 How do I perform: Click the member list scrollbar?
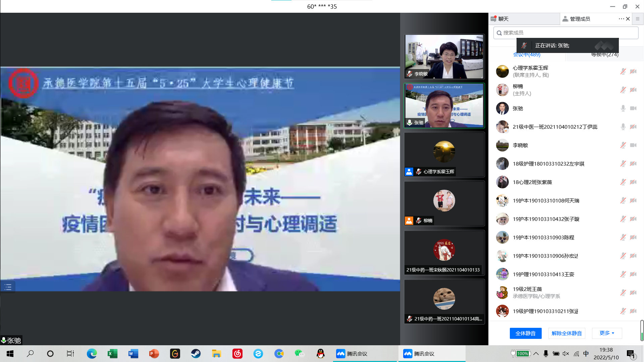[x=642, y=330]
